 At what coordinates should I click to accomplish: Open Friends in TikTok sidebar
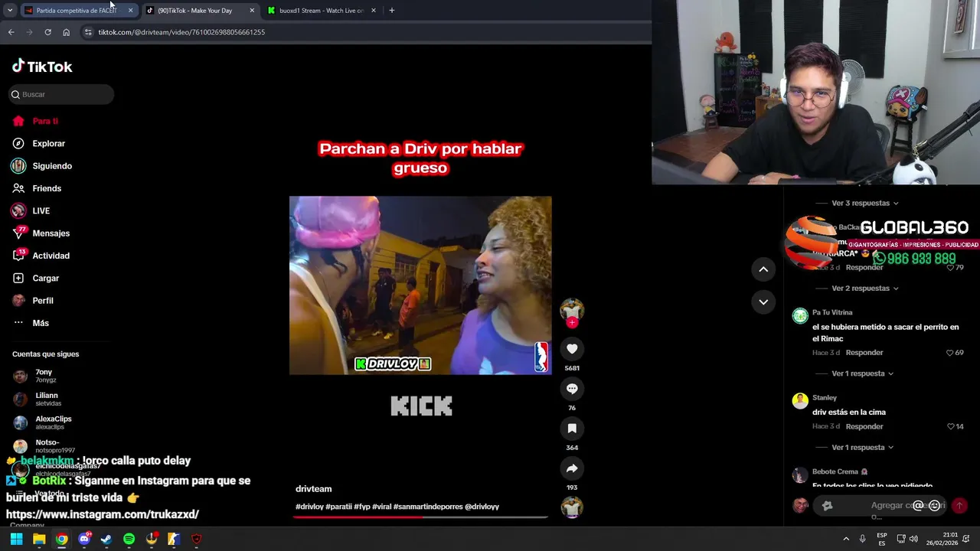tap(37, 188)
